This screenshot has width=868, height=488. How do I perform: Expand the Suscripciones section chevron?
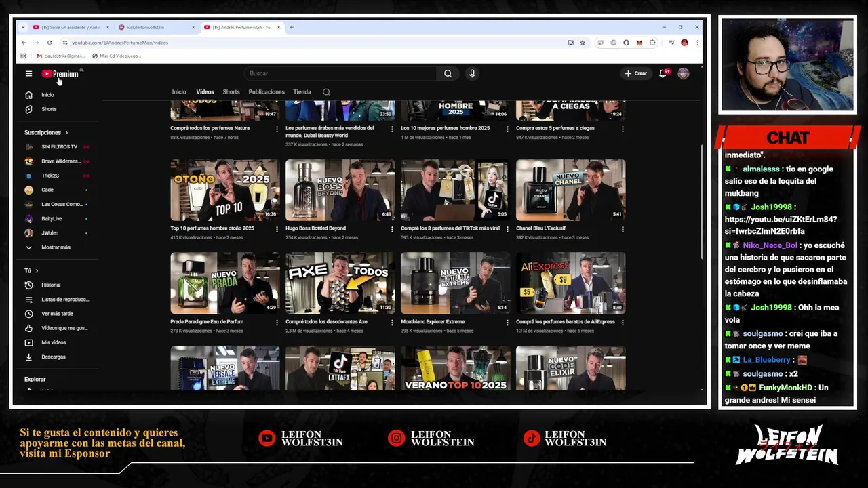(x=66, y=133)
